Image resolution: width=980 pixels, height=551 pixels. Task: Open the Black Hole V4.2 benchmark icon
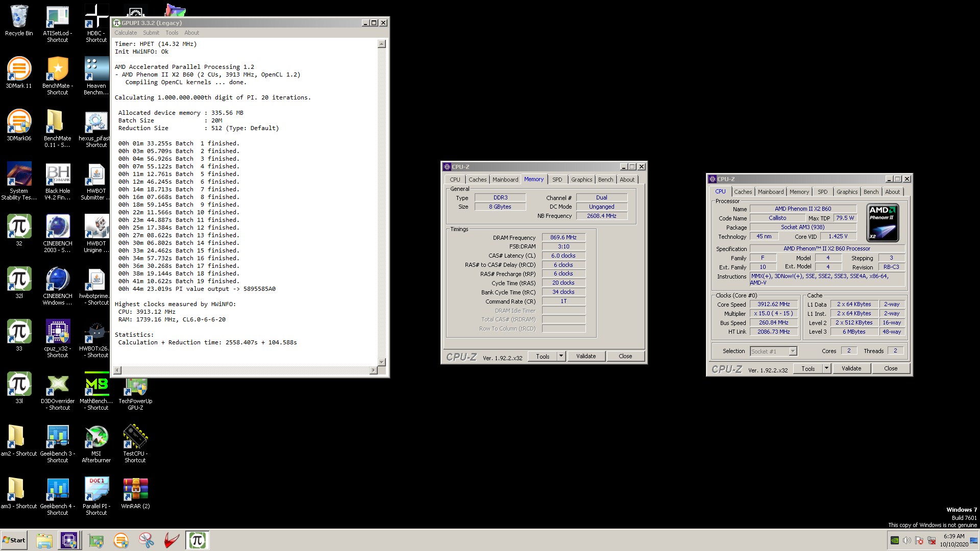click(x=57, y=181)
